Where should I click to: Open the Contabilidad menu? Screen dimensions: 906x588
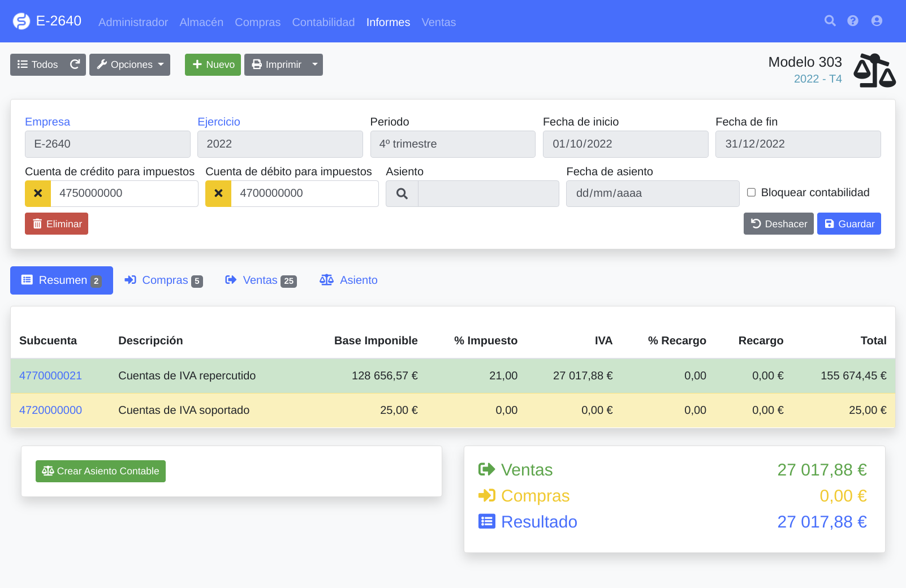pyautogui.click(x=323, y=22)
